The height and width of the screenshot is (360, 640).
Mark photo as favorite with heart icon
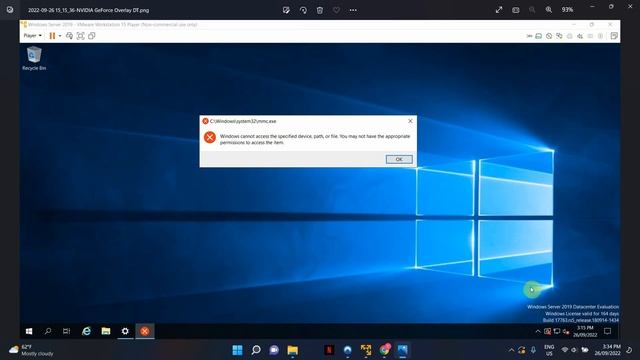coord(336,10)
